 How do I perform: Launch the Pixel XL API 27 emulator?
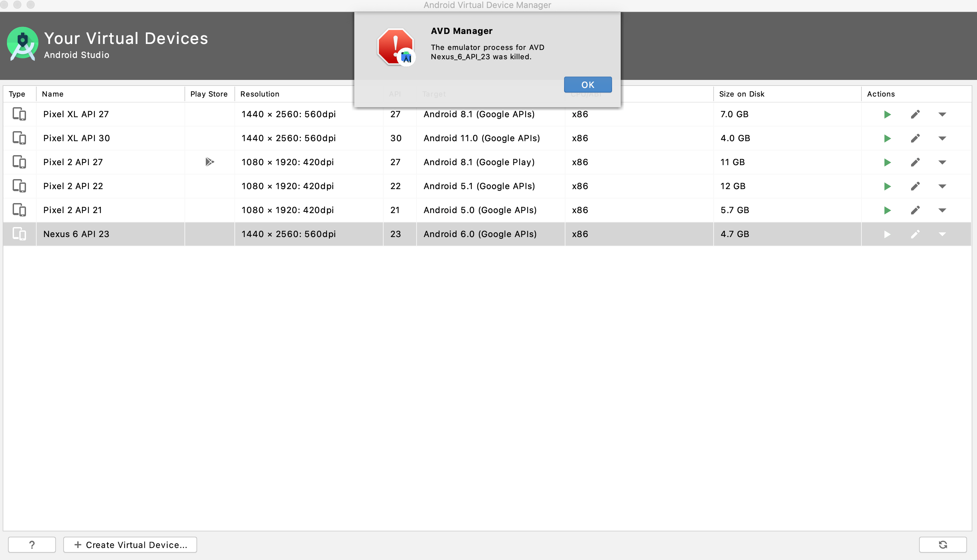click(887, 114)
